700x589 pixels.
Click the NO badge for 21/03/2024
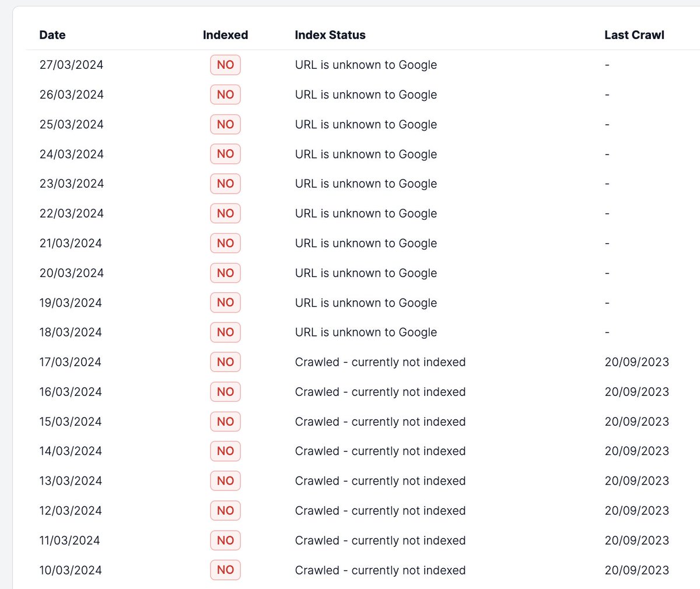click(x=225, y=243)
